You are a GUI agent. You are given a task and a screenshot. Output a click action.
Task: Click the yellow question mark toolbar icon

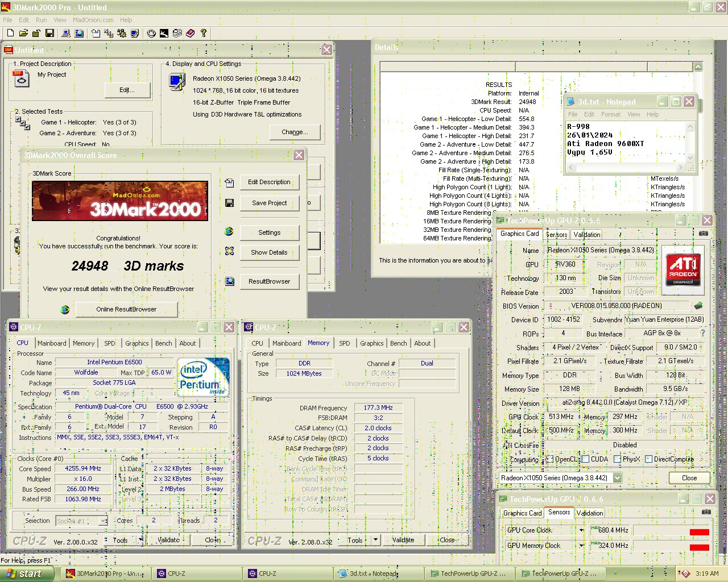coord(204,34)
